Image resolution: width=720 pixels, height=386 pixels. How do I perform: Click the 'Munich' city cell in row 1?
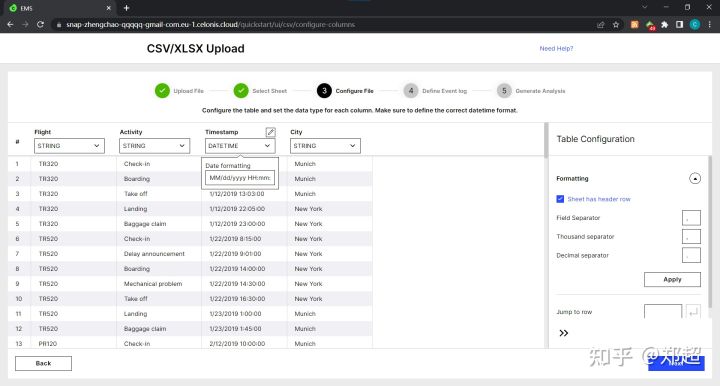point(305,164)
